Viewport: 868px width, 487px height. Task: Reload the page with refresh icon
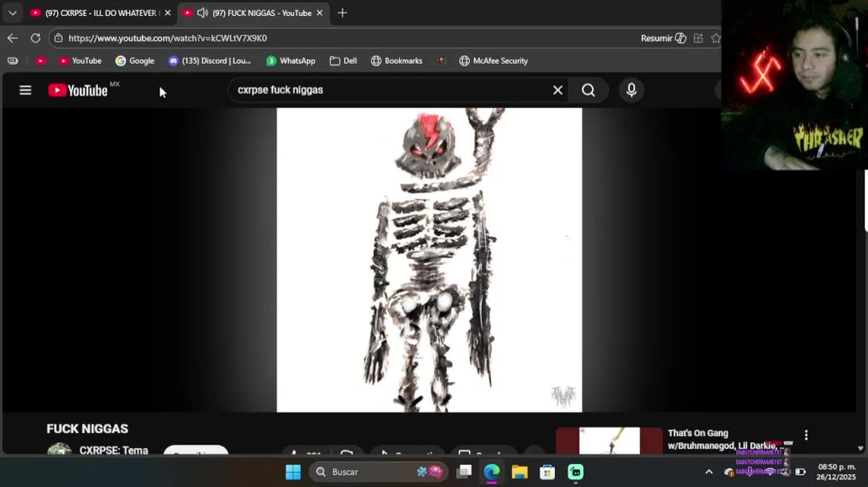pyautogui.click(x=35, y=38)
